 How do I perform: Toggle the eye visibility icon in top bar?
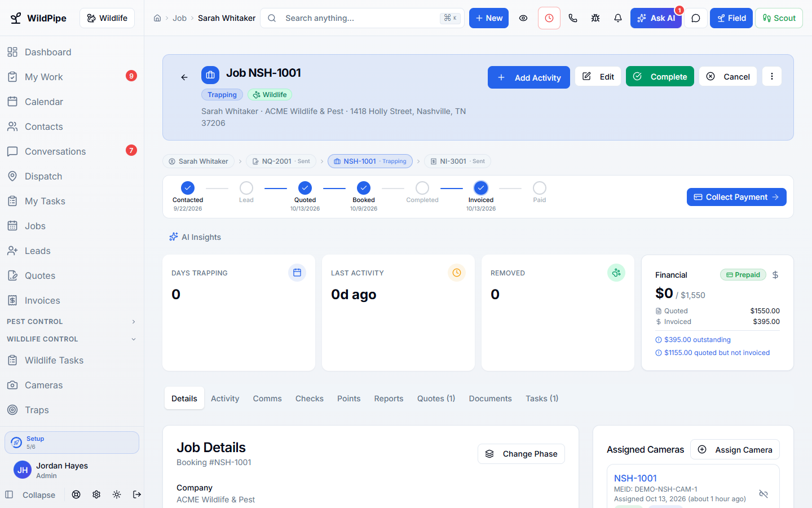tap(523, 18)
